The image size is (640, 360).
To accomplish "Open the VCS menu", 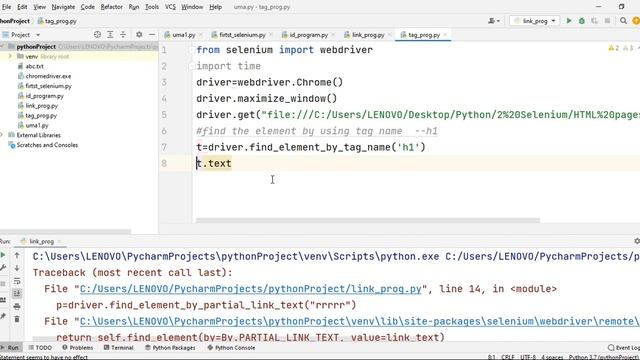I will point(170,7).
